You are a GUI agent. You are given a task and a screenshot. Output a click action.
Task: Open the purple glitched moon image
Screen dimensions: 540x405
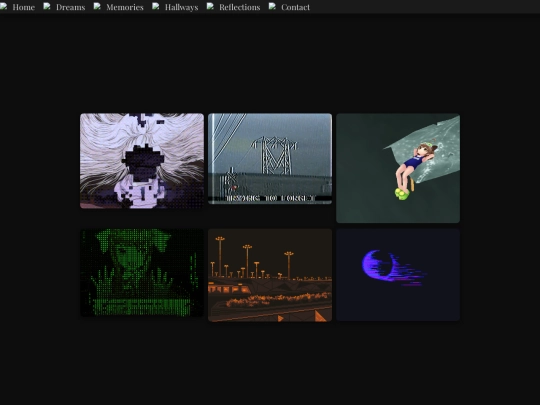pyautogui.click(x=398, y=275)
